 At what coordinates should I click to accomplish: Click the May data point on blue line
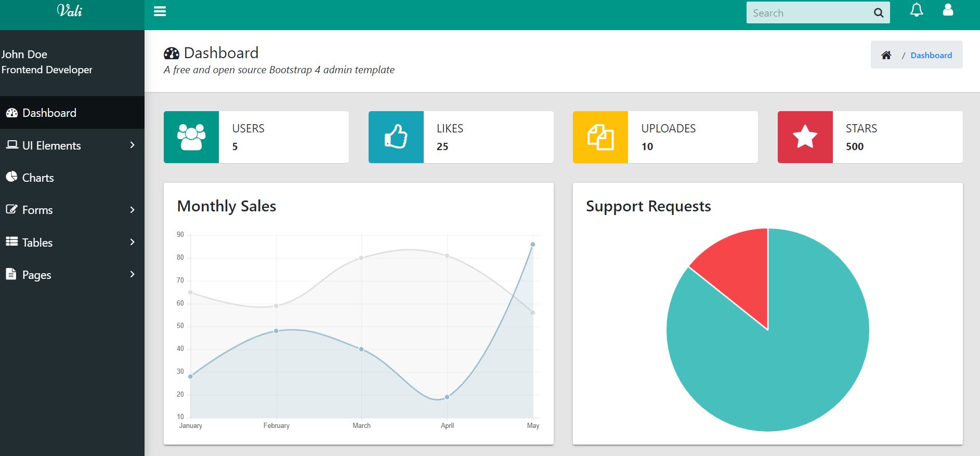pyautogui.click(x=533, y=245)
